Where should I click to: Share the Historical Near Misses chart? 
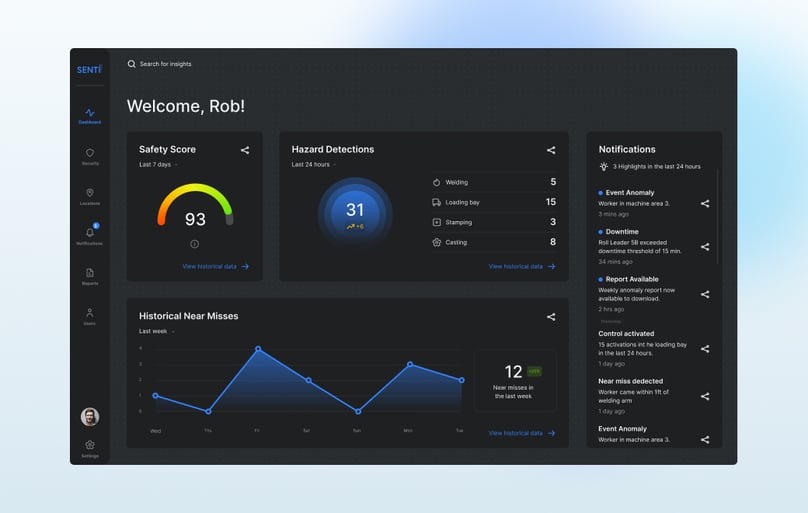551,317
